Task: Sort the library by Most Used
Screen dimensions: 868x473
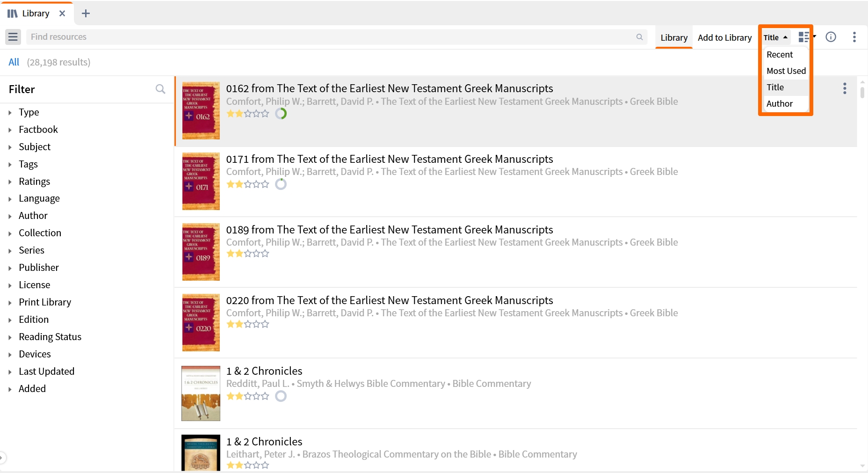Action: (x=786, y=71)
